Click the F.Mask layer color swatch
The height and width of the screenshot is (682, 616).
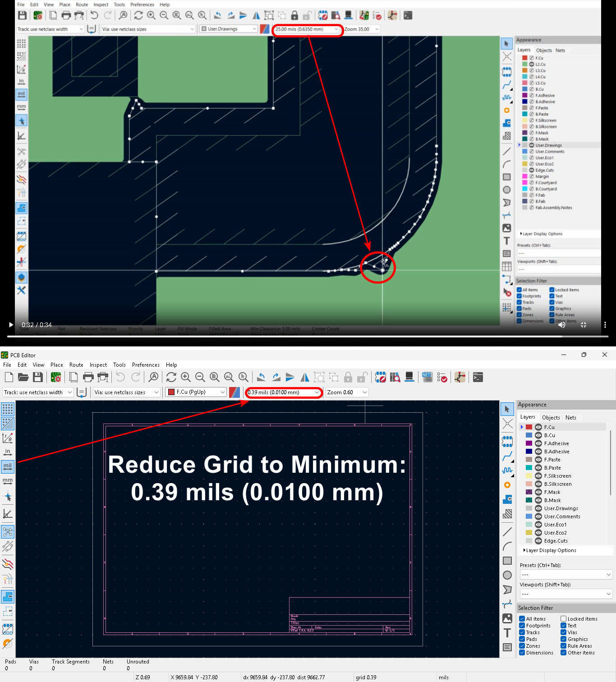(529, 492)
